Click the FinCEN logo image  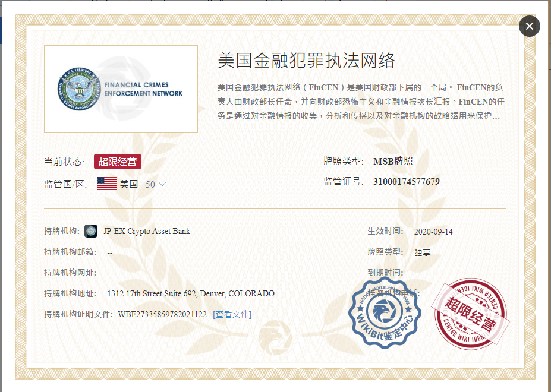point(121,89)
